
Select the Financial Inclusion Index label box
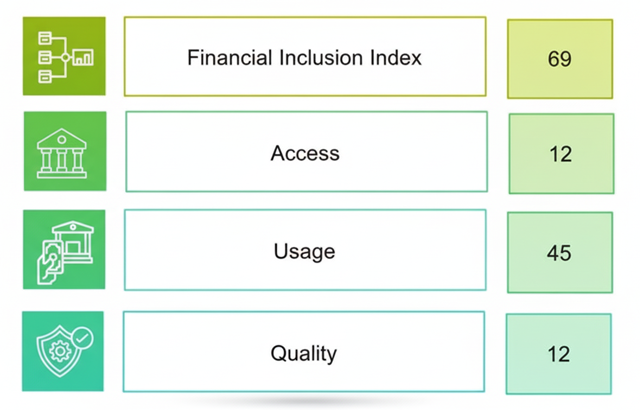(x=305, y=57)
